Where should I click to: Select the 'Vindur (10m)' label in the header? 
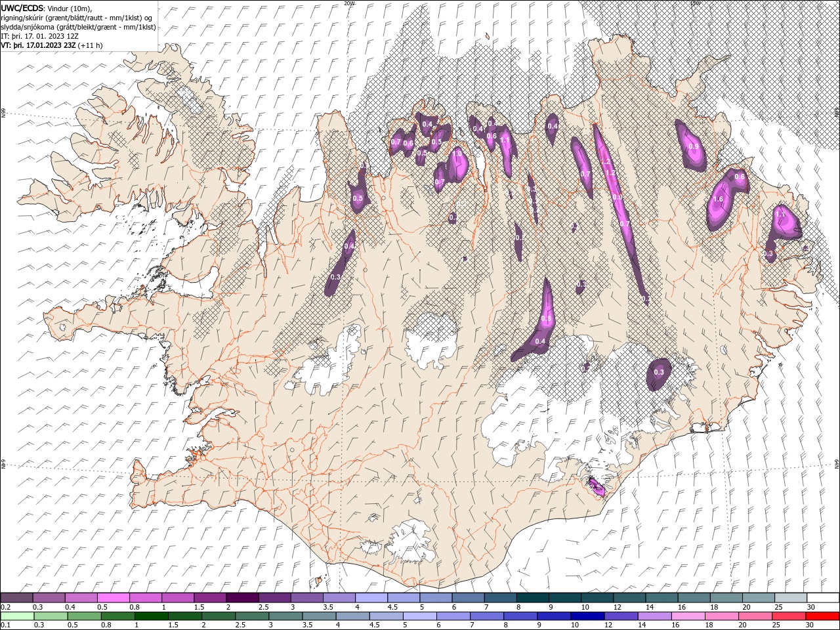click(x=70, y=8)
